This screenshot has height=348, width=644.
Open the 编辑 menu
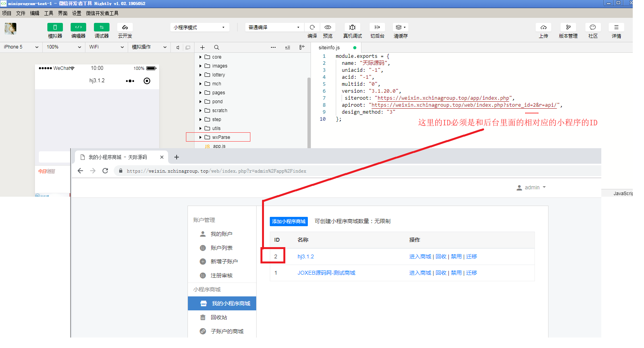coord(35,13)
